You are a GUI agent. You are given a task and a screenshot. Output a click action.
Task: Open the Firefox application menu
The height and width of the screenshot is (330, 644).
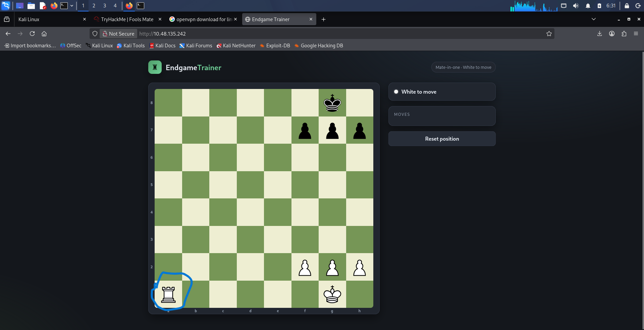tap(636, 34)
